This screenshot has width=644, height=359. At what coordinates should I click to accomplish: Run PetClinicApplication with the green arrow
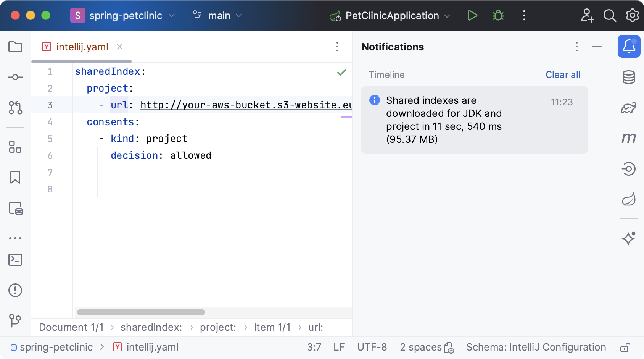(472, 16)
